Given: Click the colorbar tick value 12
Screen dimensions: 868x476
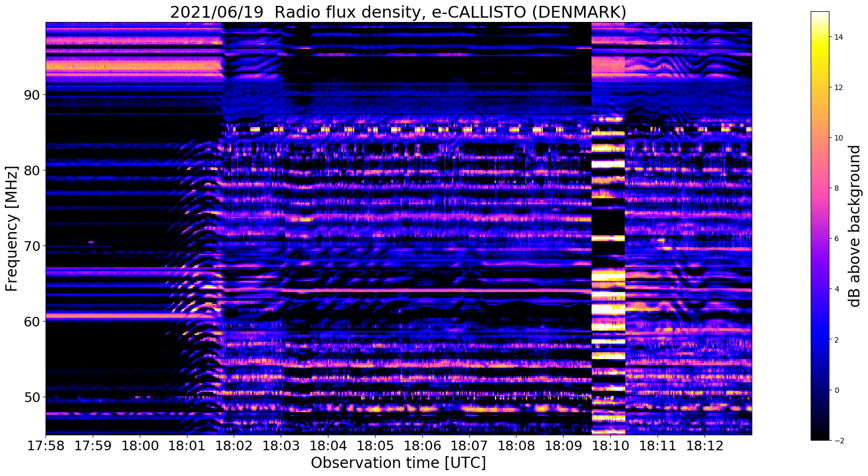Looking at the screenshot, I should (838, 87).
